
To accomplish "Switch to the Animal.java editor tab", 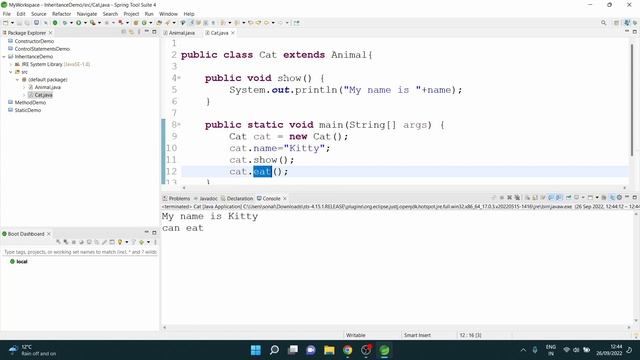I will pyautogui.click(x=179, y=33).
